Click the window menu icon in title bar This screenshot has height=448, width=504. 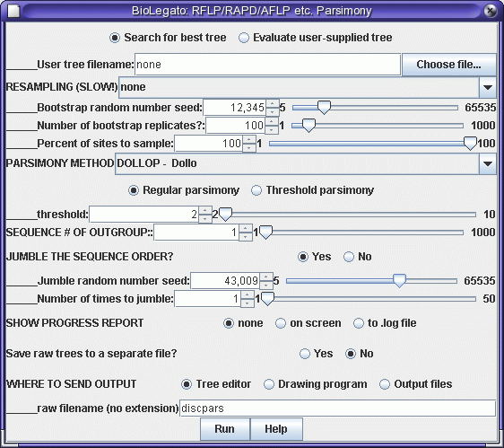[x=13, y=12]
